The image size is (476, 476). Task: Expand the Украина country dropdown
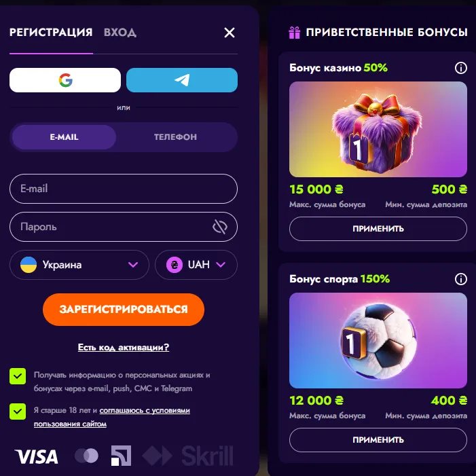[79, 265]
